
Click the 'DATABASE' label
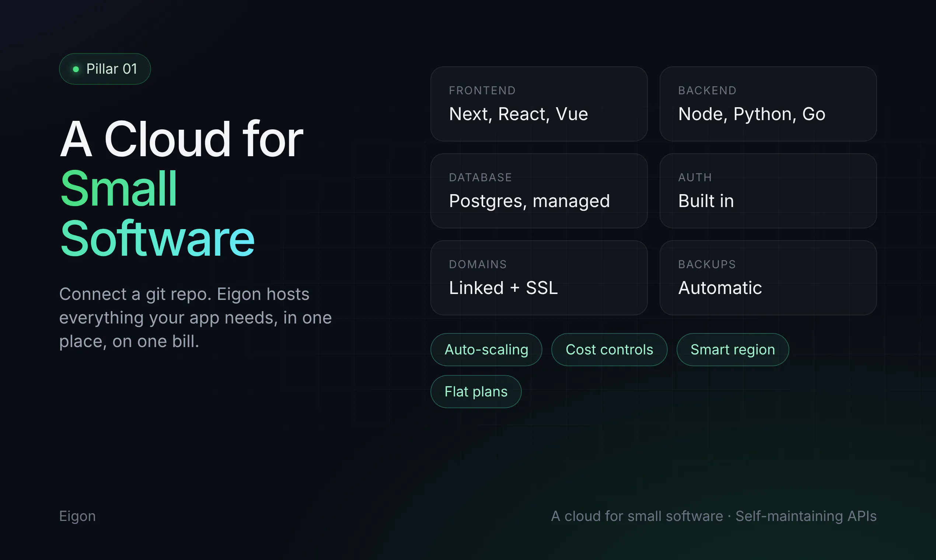(x=481, y=177)
